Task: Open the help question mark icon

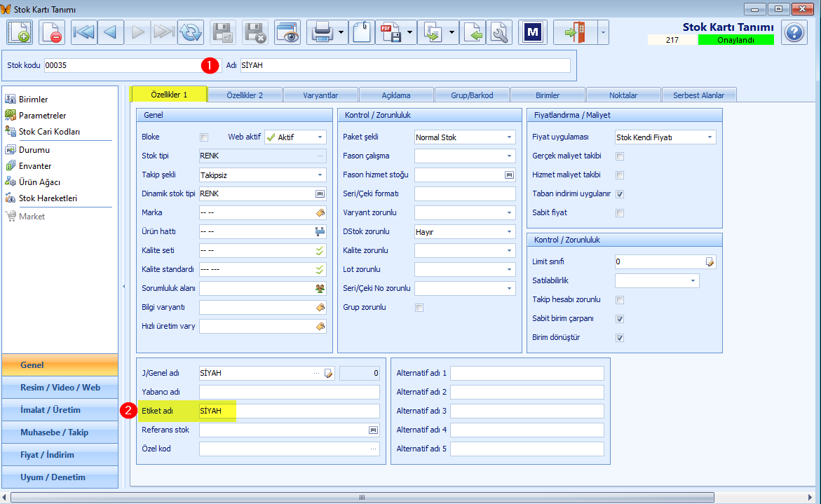Action: click(794, 32)
